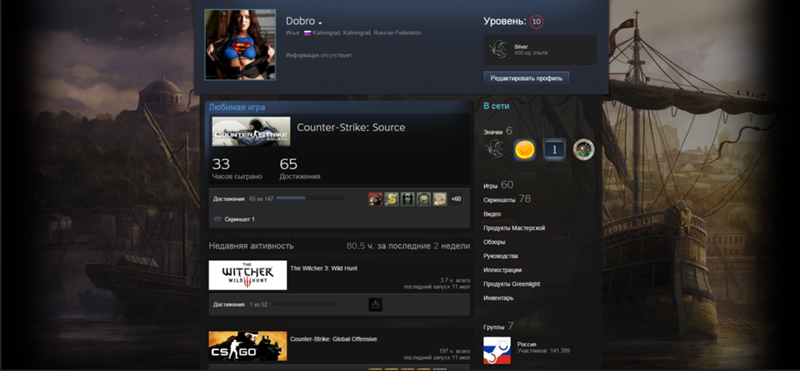Open The Witcher 3: Wild Hunt game thumbnail

click(248, 275)
